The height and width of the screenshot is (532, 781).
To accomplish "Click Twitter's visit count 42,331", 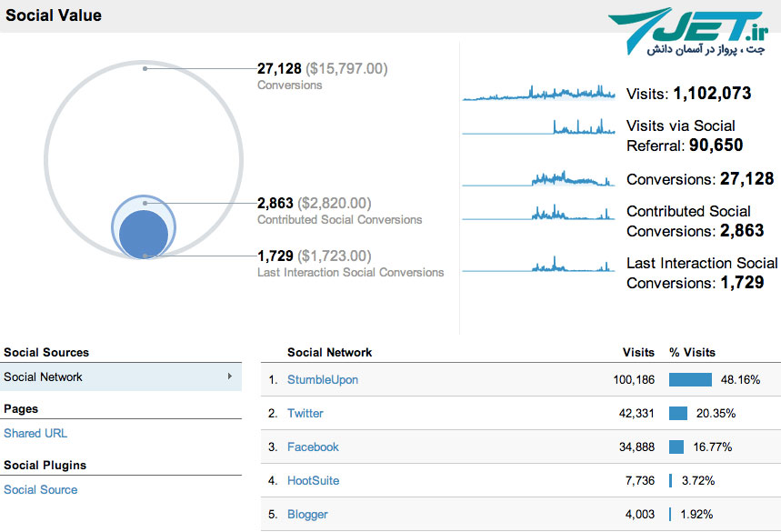I will [x=636, y=413].
